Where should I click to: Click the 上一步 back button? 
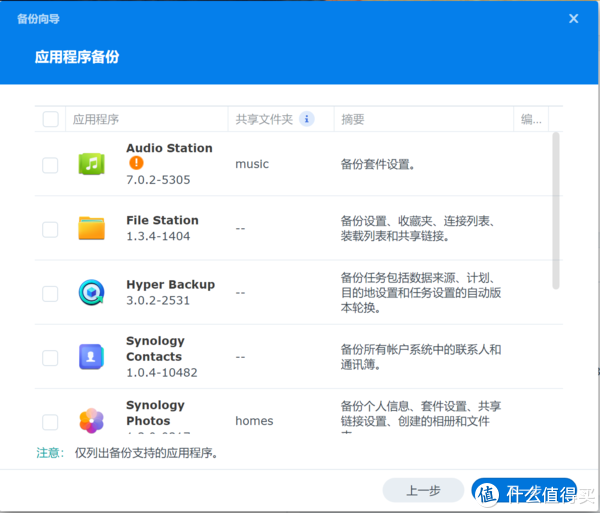[x=423, y=490]
